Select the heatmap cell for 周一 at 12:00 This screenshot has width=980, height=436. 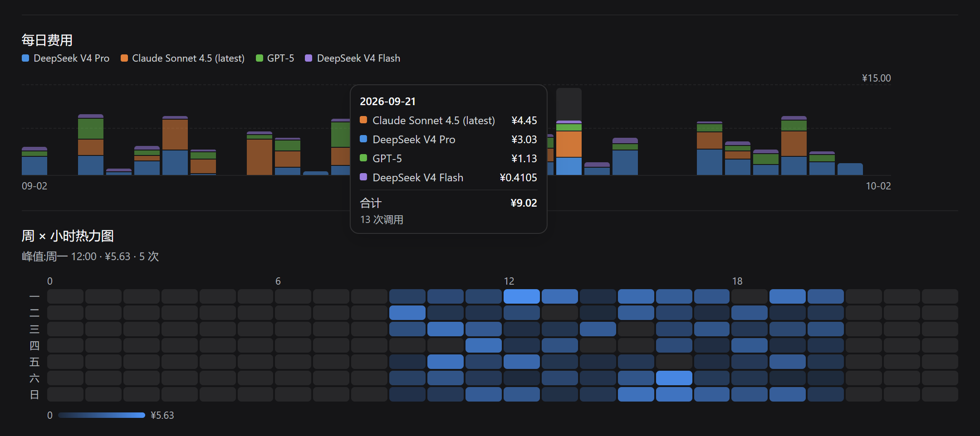tap(522, 296)
